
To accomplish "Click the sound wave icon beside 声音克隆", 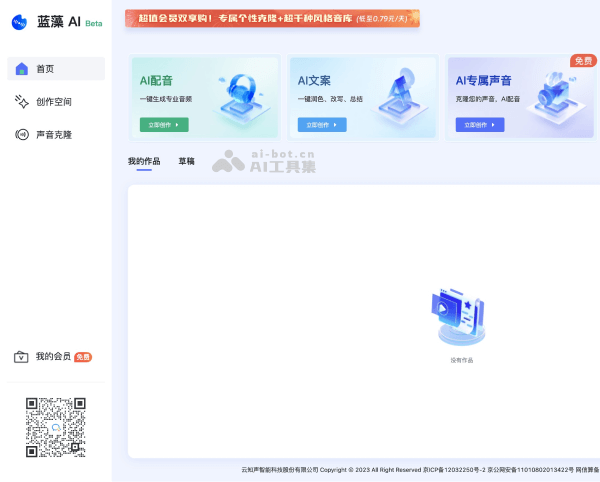I will pyautogui.click(x=22, y=134).
